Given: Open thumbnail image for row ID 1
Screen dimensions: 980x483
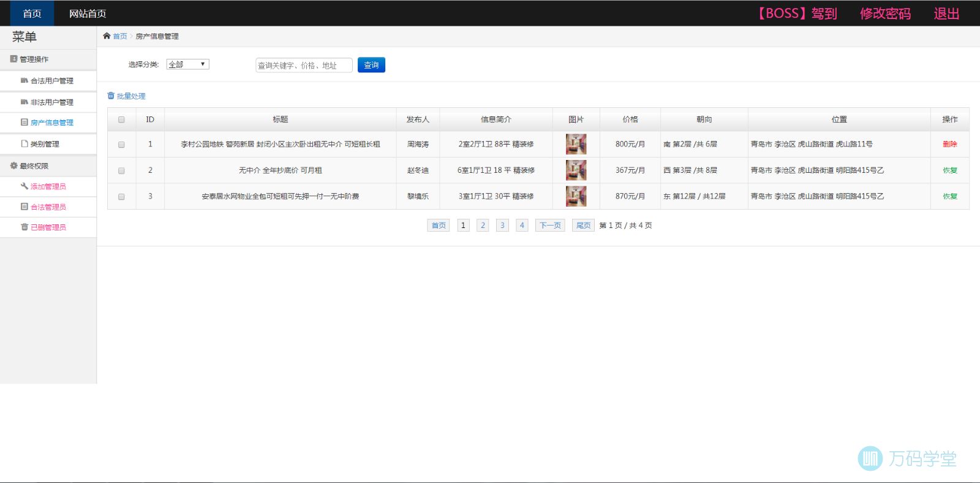Looking at the screenshot, I should [x=576, y=144].
